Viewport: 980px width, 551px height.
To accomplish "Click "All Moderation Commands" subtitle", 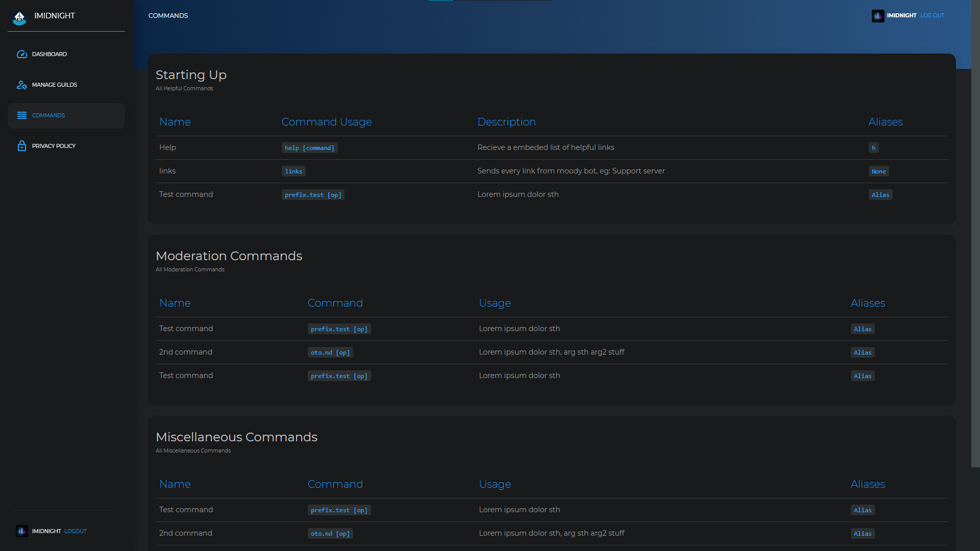I will [x=190, y=270].
